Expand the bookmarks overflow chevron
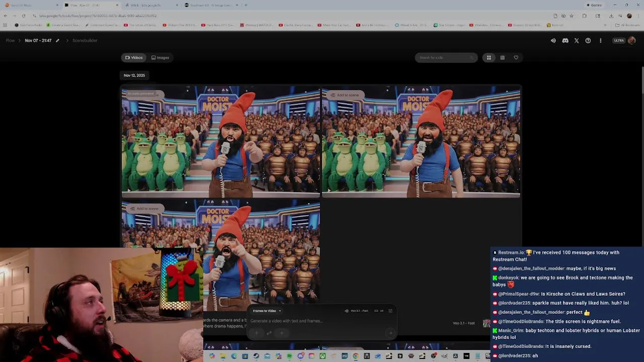 (606, 25)
